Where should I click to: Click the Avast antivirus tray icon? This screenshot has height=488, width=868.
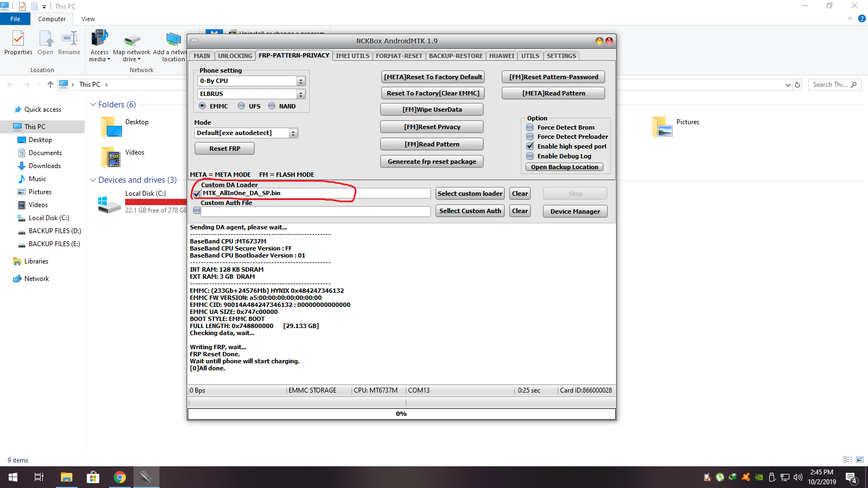[746, 477]
